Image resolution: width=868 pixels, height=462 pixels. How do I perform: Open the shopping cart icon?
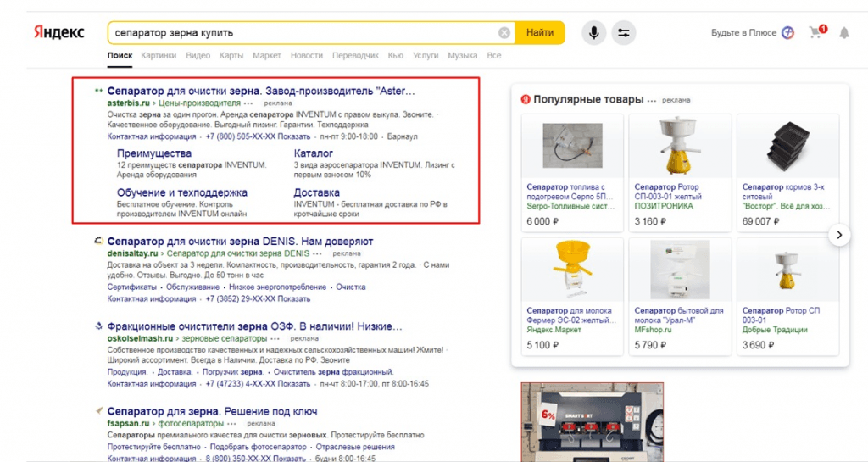pyautogui.click(x=817, y=32)
